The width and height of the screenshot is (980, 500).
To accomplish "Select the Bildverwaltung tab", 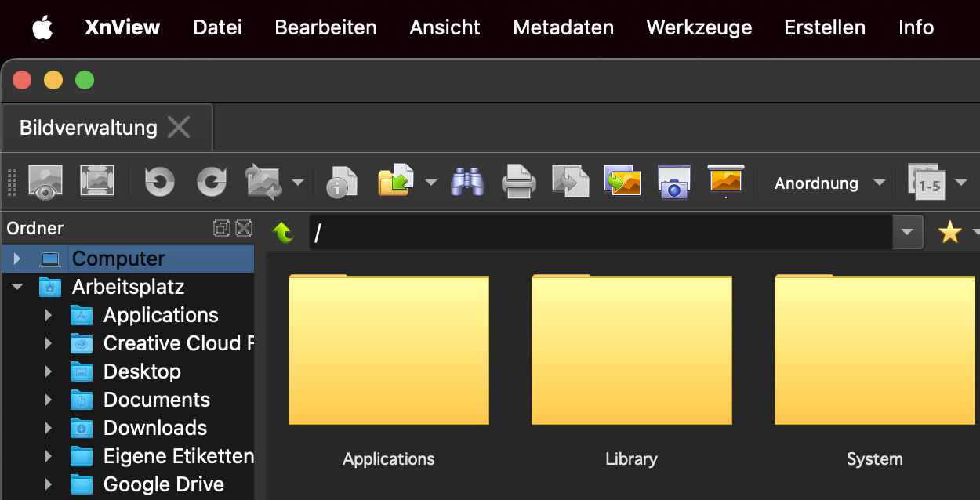I will pos(107,127).
